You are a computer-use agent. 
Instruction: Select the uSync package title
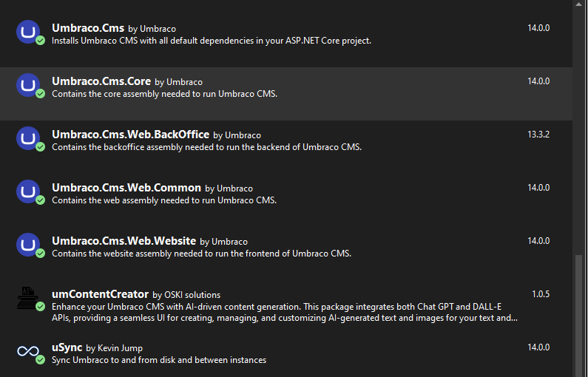pyautogui.click(x=67, y=347)
